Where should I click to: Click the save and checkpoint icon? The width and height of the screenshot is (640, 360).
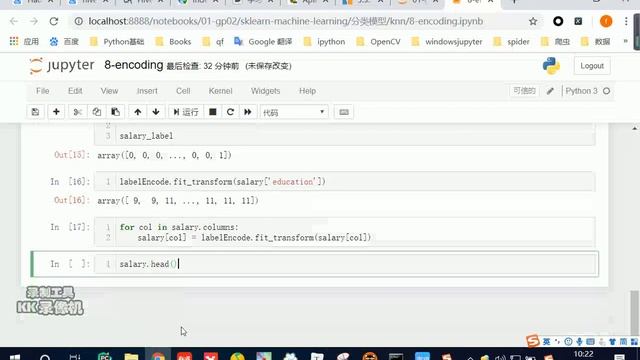[35, 112]
